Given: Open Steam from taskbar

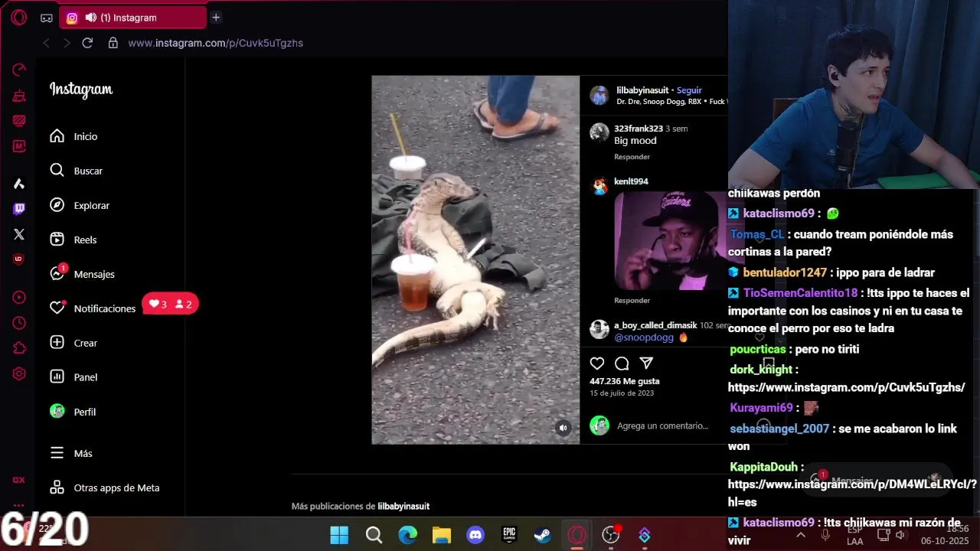Looking at the screenshot, I should (x=543, y=535).
